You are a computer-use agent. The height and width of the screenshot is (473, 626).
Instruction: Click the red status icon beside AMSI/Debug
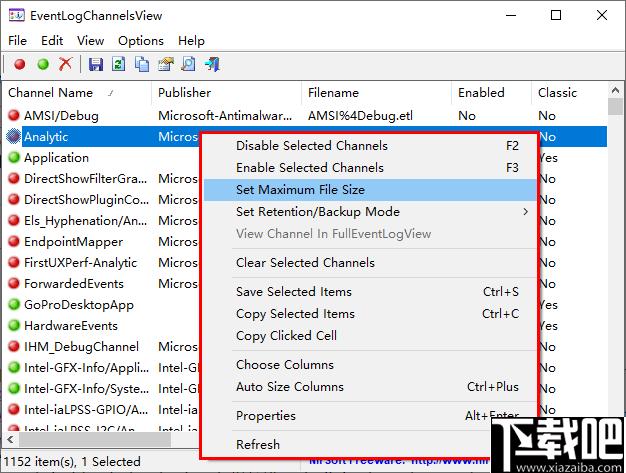tap(14, 115)
